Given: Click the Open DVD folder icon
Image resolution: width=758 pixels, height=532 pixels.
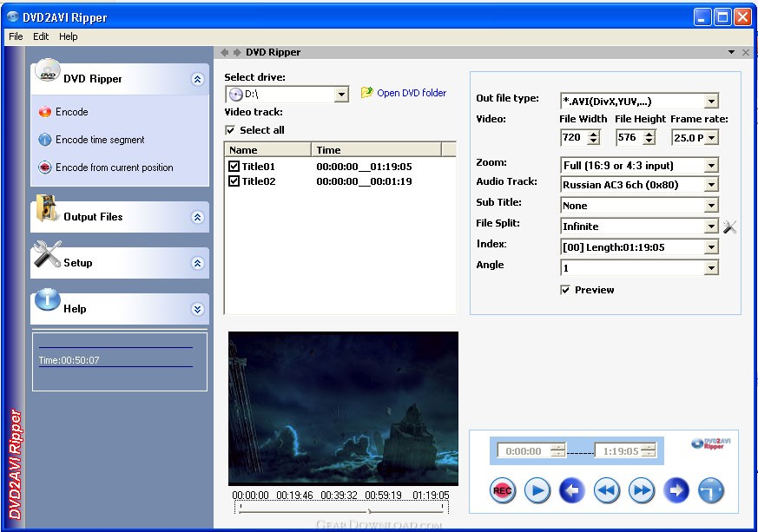Looking at the screenshot, I should pyautogui.click(x=367, y=92).
